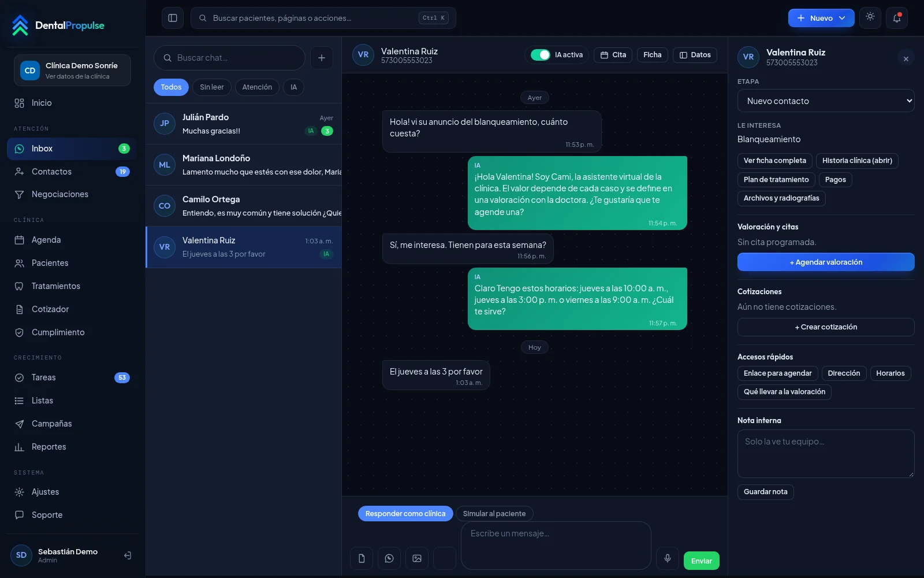
Task: Log out using icon beside Sebastián Demo
Action: [128, 555]
